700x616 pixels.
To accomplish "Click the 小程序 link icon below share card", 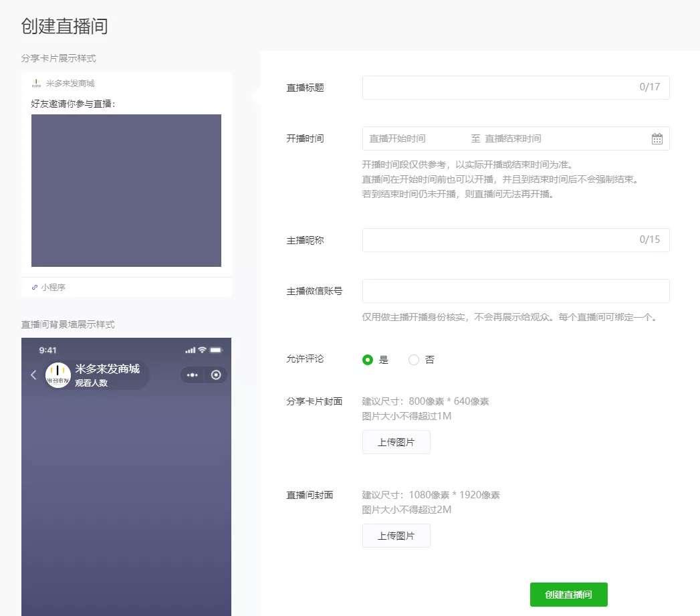I will coord(35,287).
